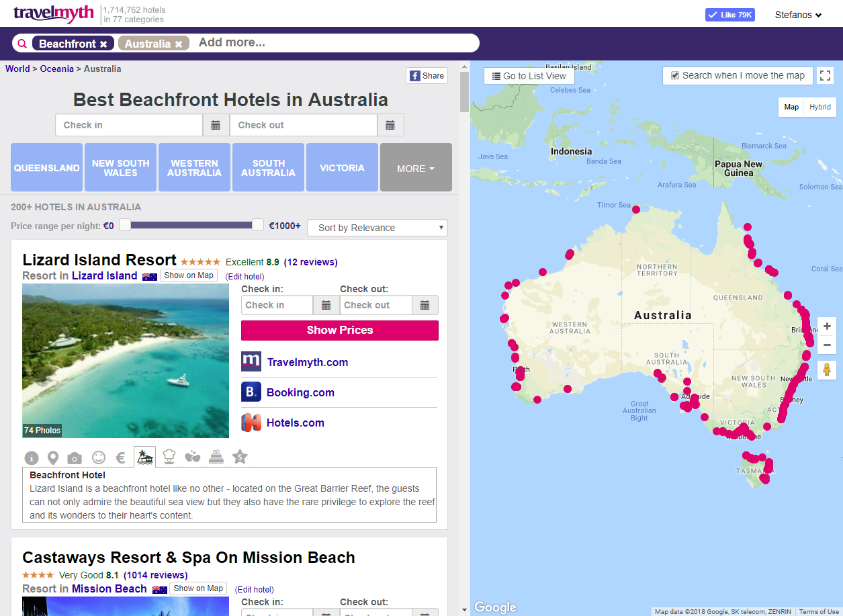Open the camera photos tab icon

[75, 458]
